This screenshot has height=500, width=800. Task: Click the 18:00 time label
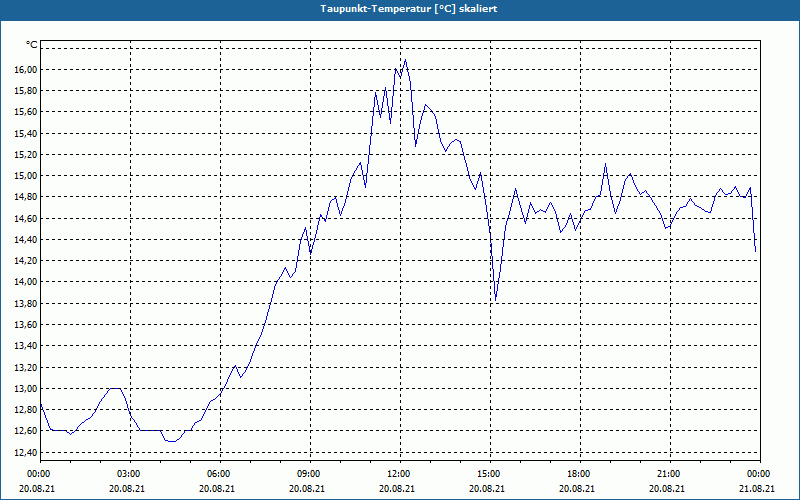click(x=580, y=474)
